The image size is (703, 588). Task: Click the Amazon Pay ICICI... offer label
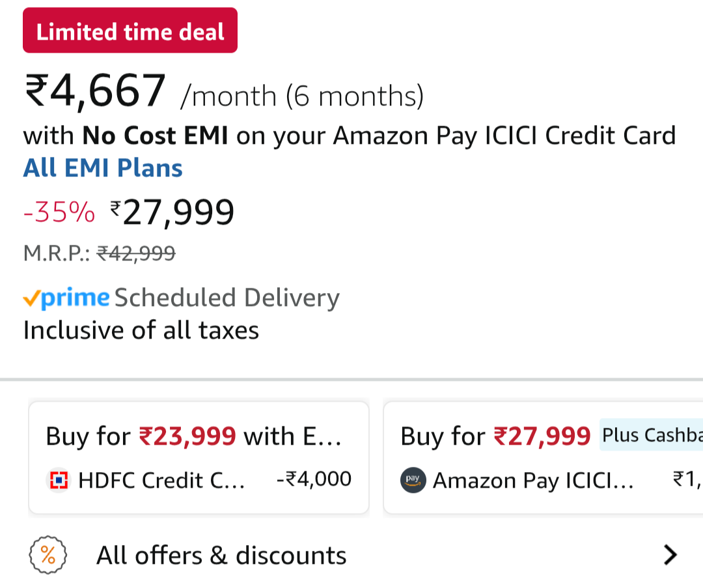coord(533,481)
